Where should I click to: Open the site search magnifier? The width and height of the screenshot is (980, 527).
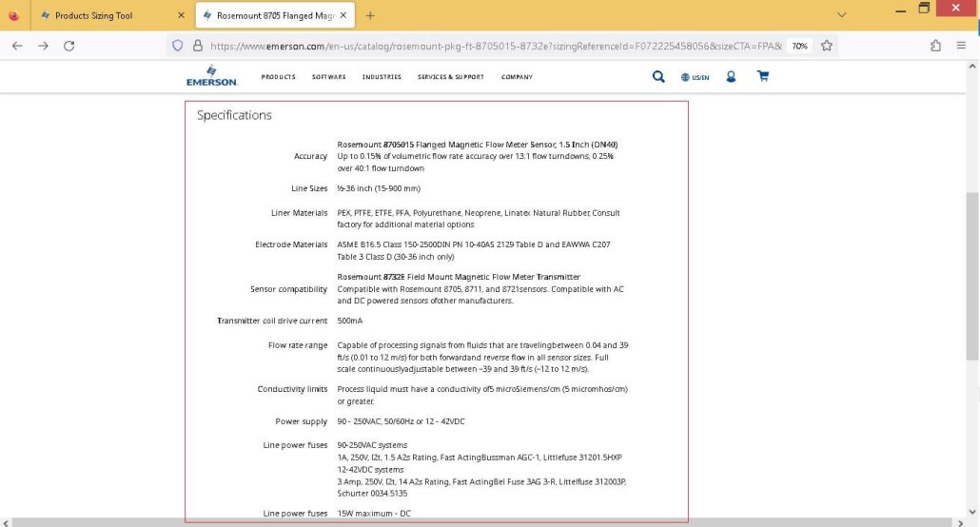(x=658, y=76)
